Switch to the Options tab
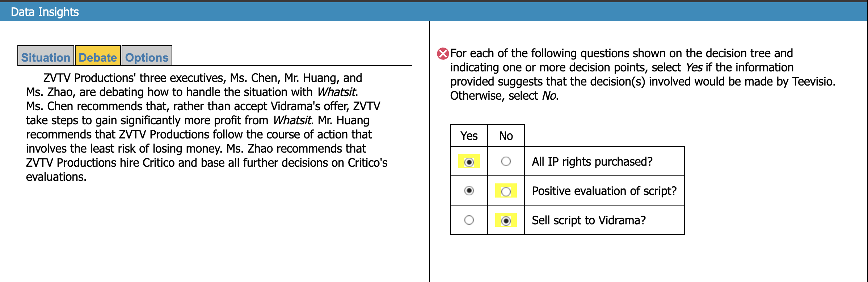 click(x=147, y=57)
